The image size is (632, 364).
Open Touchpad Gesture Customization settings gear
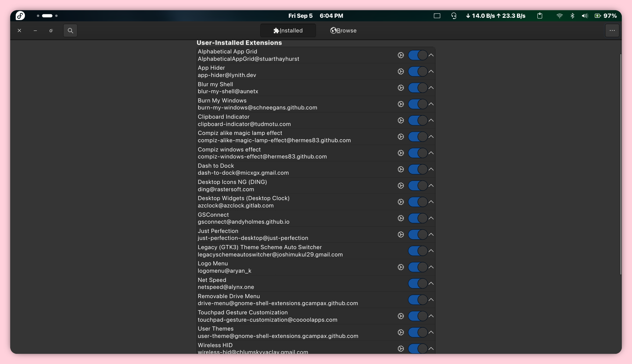[401, 316]
